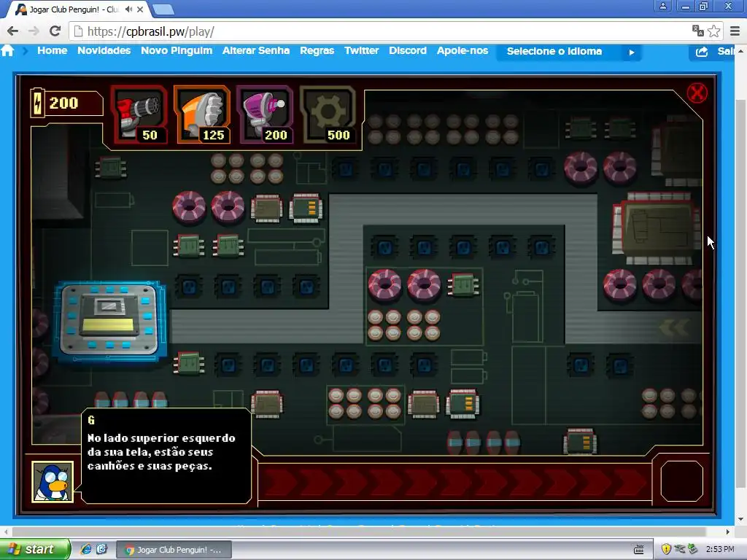Click the scrollbar down arrow
The image size is (747, 560).
[740, 518]
